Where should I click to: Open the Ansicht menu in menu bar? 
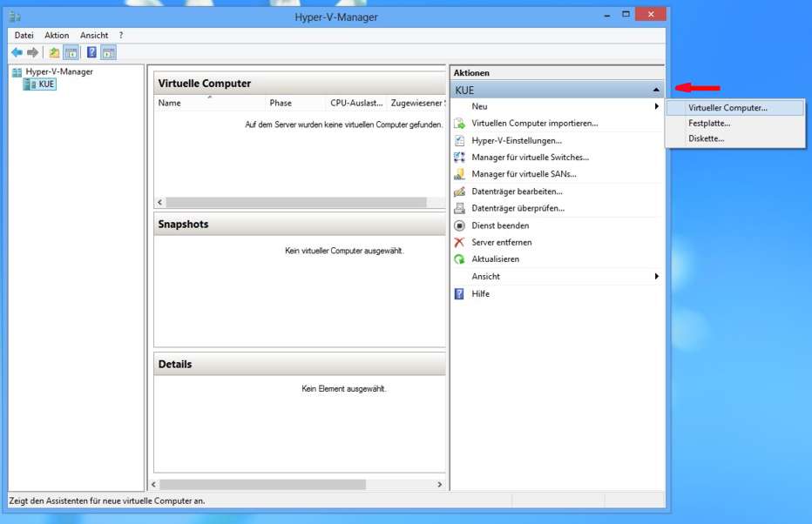click(94, 35)
